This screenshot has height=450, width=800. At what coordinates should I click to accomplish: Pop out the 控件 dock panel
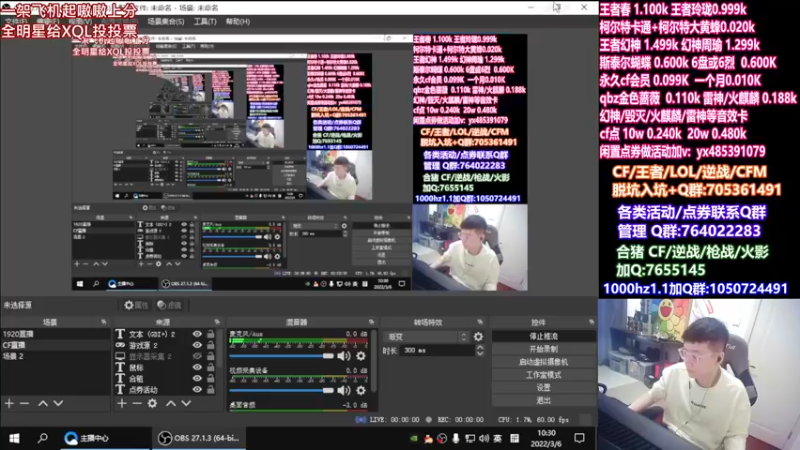click(591, 322)
